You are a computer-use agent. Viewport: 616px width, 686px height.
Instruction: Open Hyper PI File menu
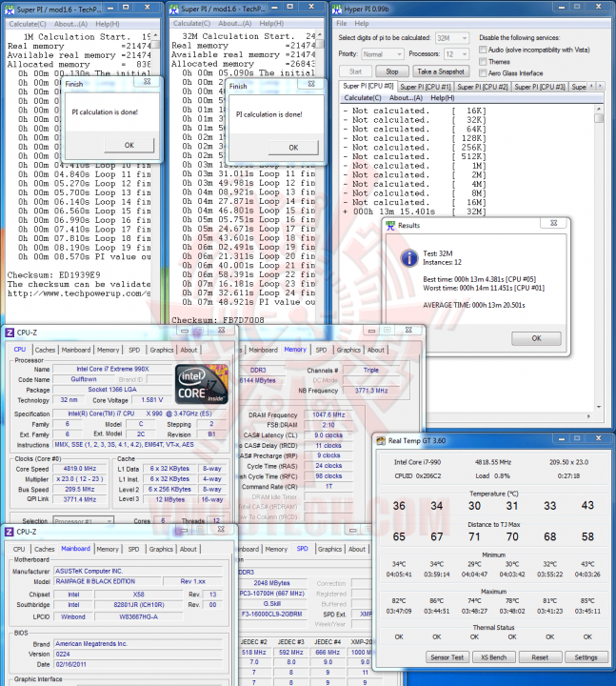[x=342, y=23]
